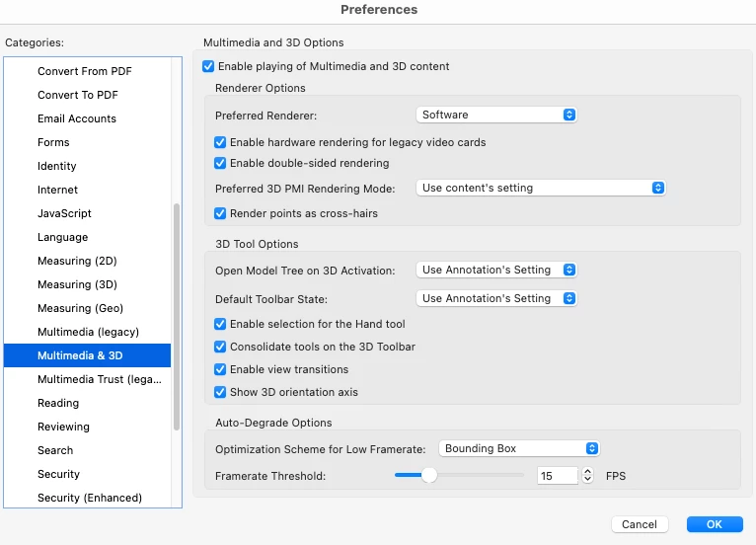Toggle Render points as cross-hairs
This screenshot has width=756, height=545.
coord(221,213)
